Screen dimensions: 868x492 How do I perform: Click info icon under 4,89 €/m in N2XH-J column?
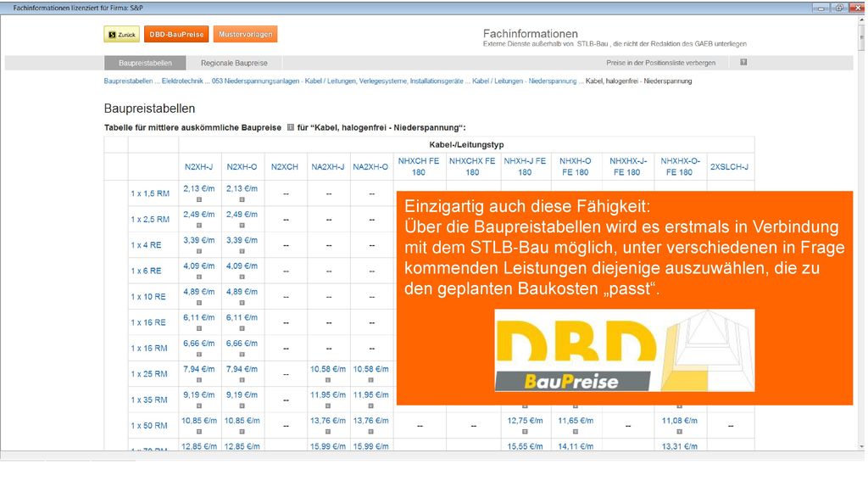point(199,303)
